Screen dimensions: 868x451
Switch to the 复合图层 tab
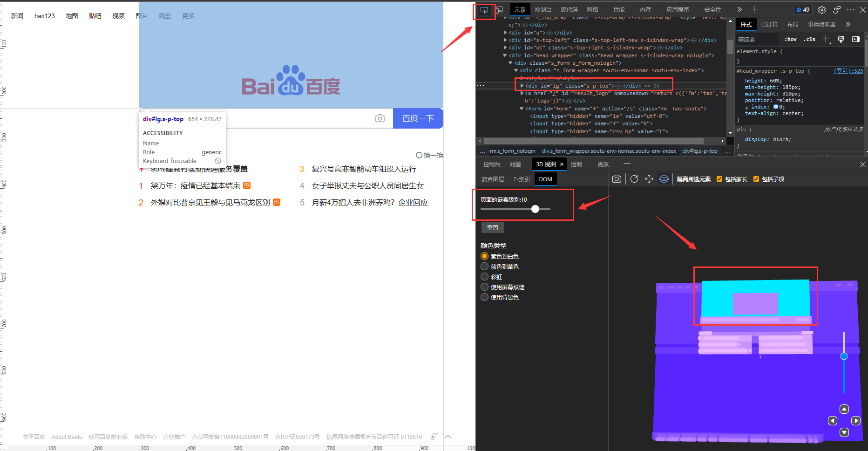pyautogui.click(x=493, y=179)
